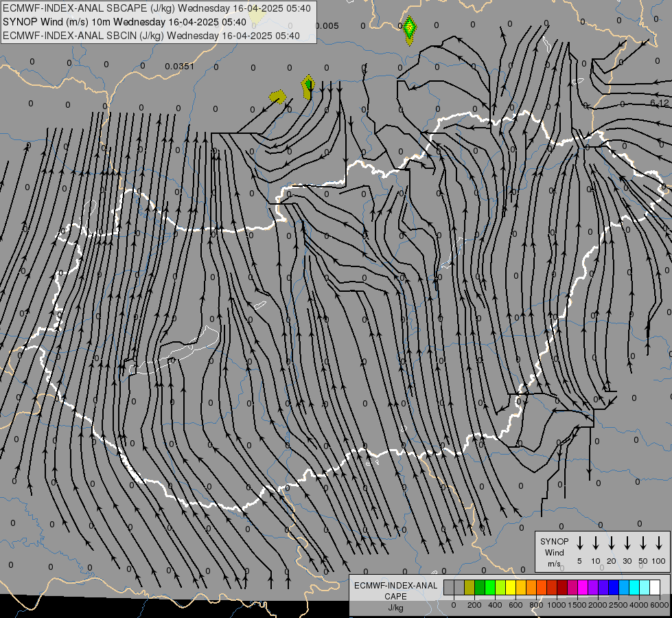Viewport: 672px width, 618px height.
Task: Click the Lake Balaton outline on the map
Action: coord(175,350)
